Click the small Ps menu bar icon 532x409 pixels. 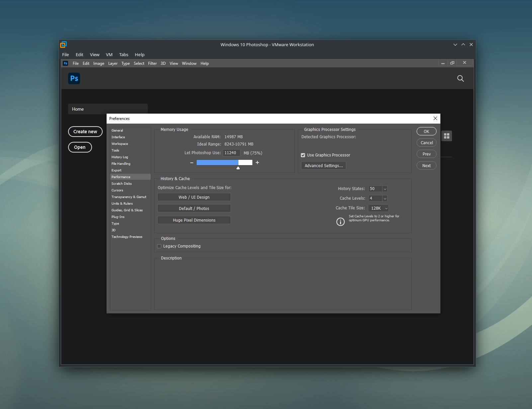tap(65, 63)
